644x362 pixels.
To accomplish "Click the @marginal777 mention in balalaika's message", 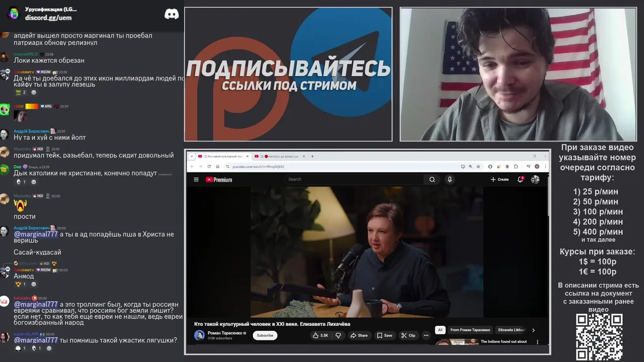I will pyautogui.click(x=36, y=304).
